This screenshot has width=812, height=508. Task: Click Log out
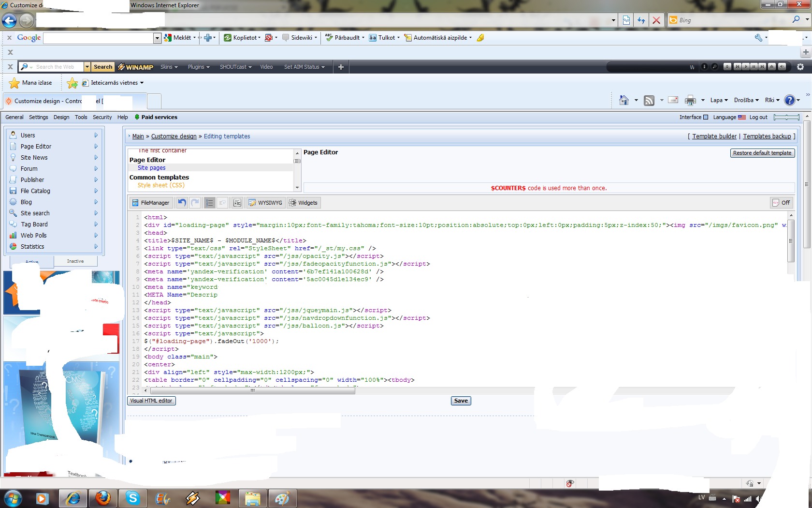pos(758,117)
